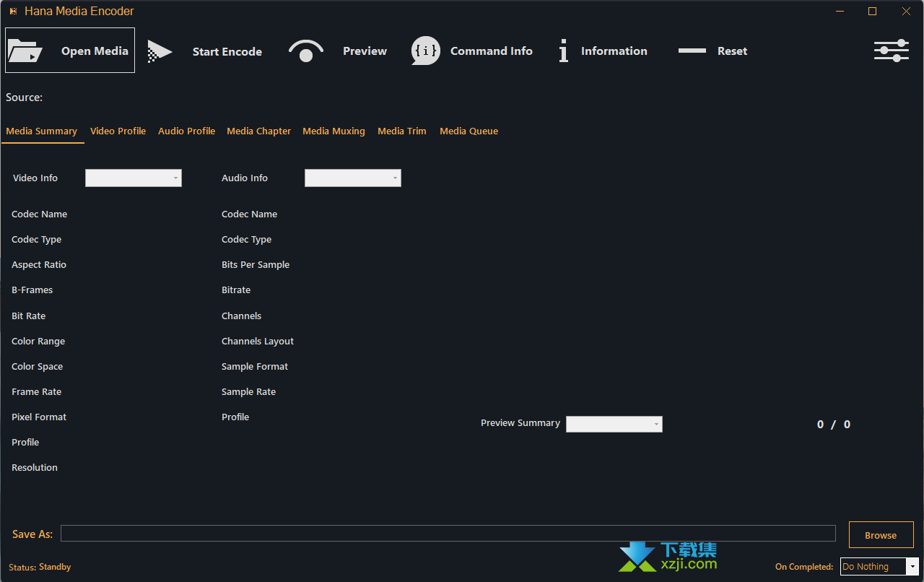Open the Preview Summary dropdown
This screenshot has height=582, width=924.
click(x=614, y=425)
